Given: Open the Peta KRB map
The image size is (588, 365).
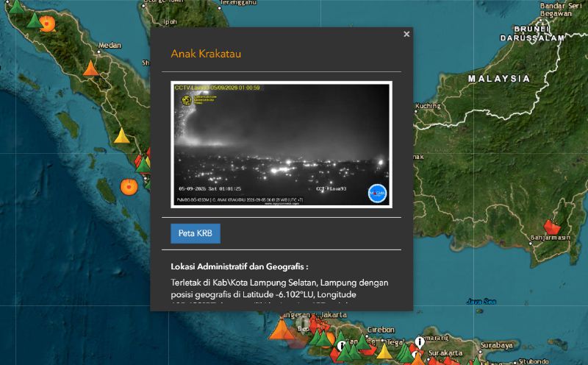Looking at the screenshot, I should click(x=196, y=233).
